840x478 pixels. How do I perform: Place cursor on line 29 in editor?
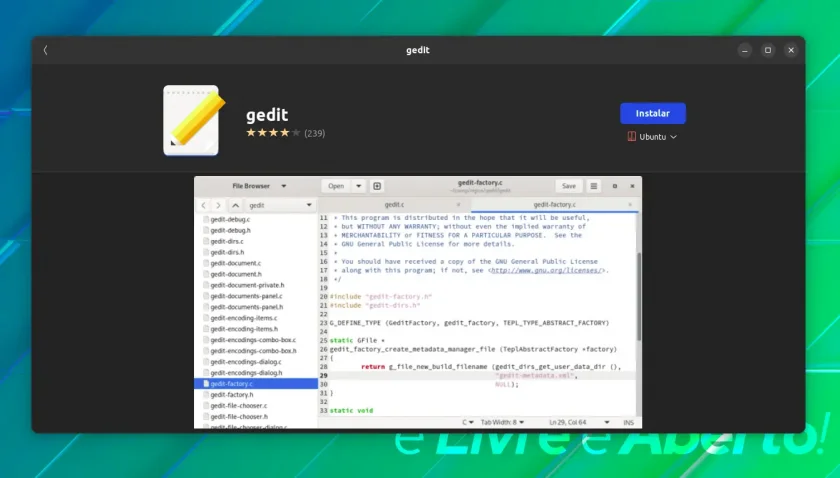click(x=482, y=376)
